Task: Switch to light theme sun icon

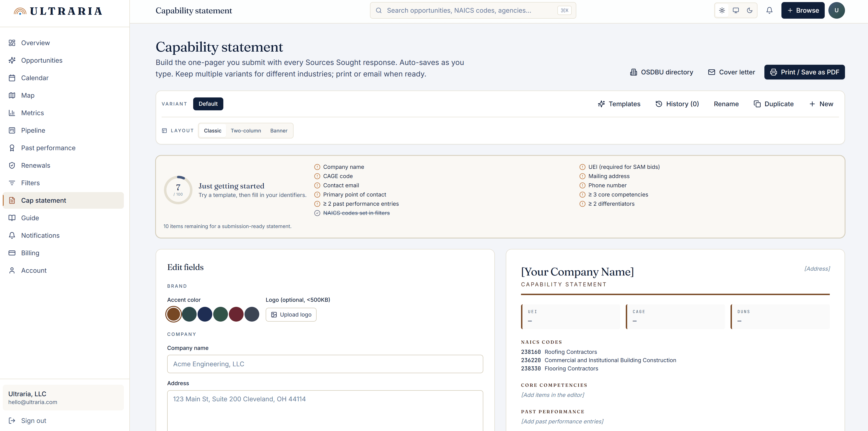Action: coord(722,10)
